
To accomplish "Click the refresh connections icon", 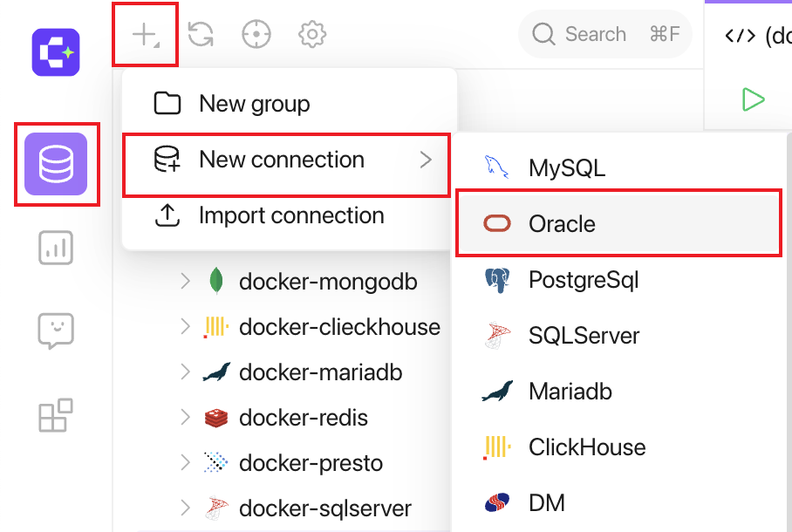I will coord(201,34).
